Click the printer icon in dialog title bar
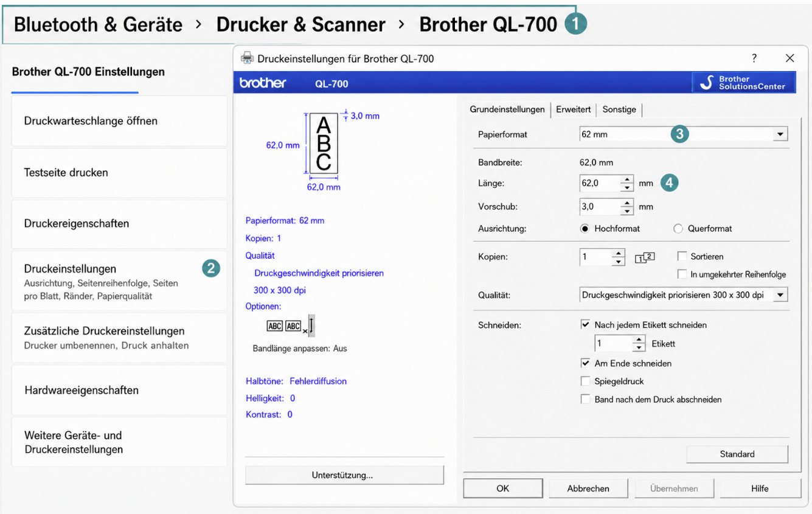This screenshot has height=514, width=812. coord(247,58)
